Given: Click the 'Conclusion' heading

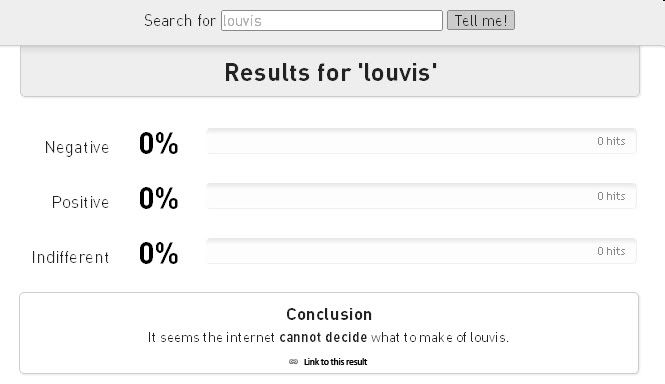Looking at the screenshot, I should click(329, 314).
